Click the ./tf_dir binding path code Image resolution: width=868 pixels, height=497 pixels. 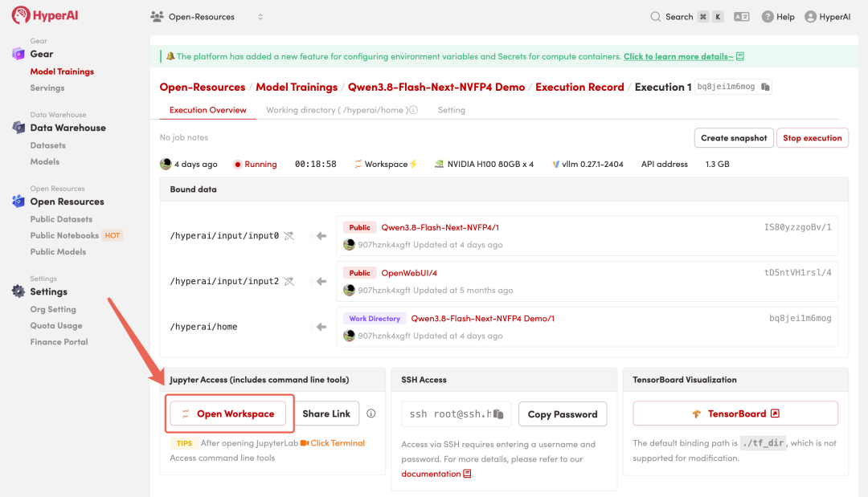click(764, 443)
